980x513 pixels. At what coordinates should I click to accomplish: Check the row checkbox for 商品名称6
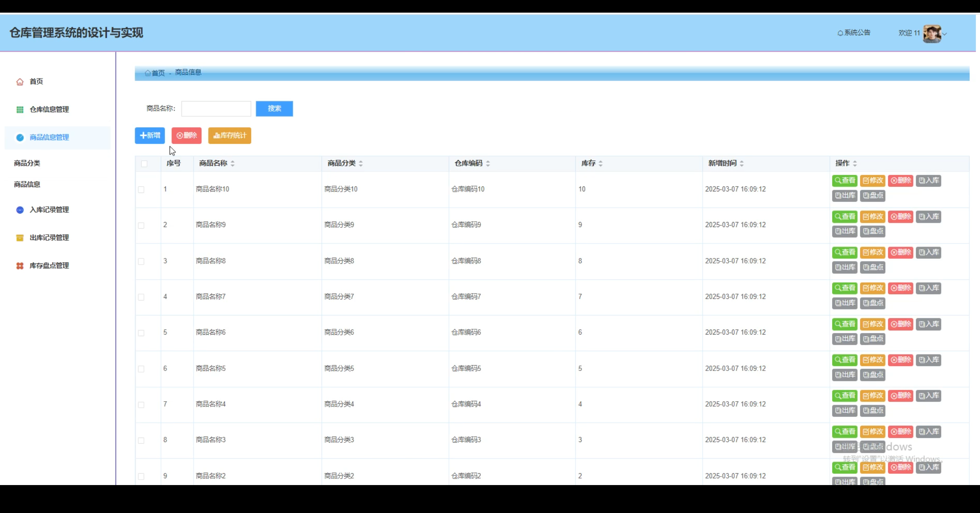pyautogui.click(x=142, y=333)
